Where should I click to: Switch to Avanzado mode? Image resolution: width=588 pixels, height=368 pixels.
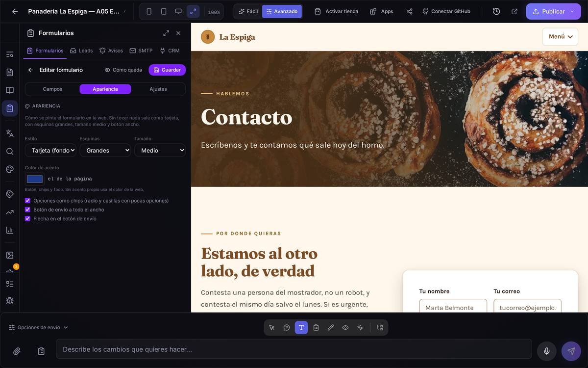[282, 11]
